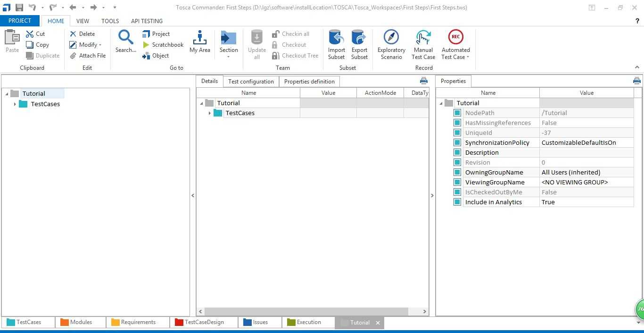Click the Redo arrow icon
644x333 pixels.
coord(53,7)
